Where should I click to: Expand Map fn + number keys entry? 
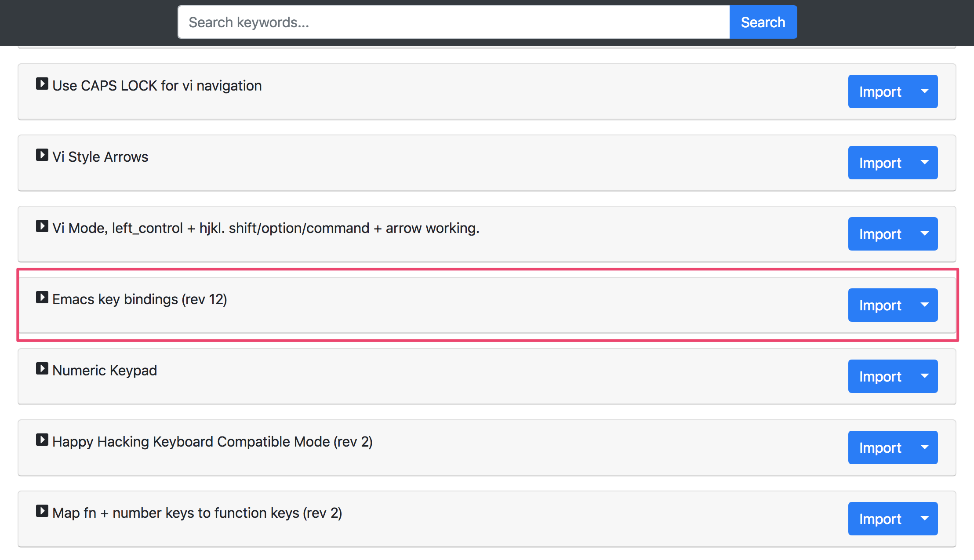click(42, 511)
